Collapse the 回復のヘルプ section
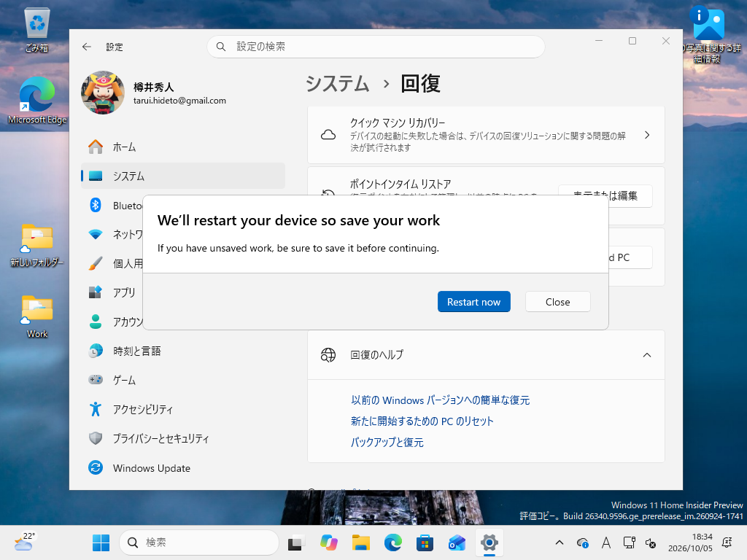Screen dimensions: 747x560 coord(647,355)
